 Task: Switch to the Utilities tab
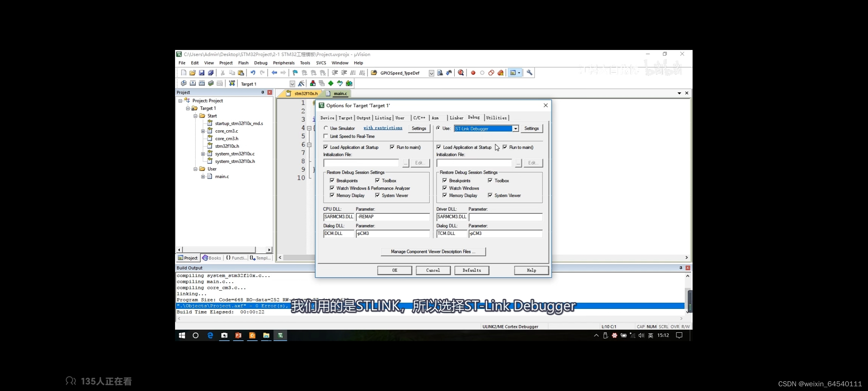[496, 118]
